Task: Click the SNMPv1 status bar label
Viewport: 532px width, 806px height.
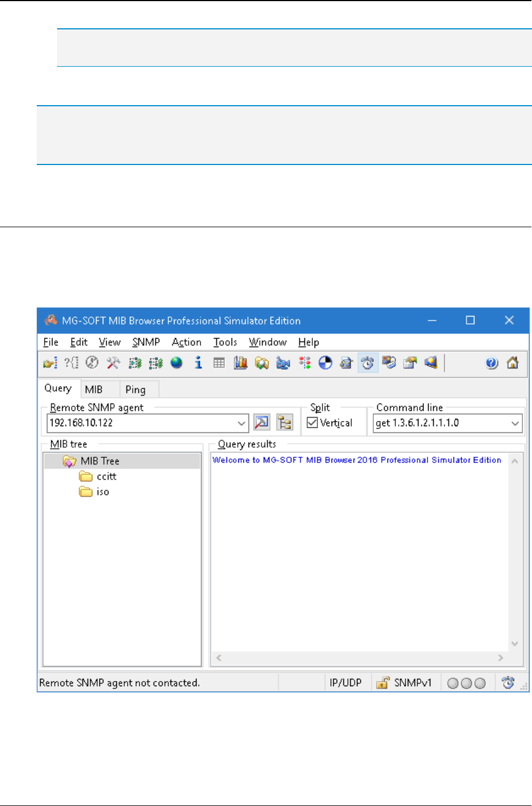Action: point(413,683)
